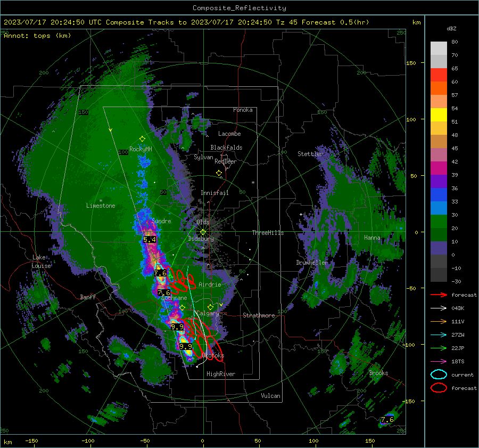
Task: Select the green 22JP track arrow
Action: click(x=439, y=348)
